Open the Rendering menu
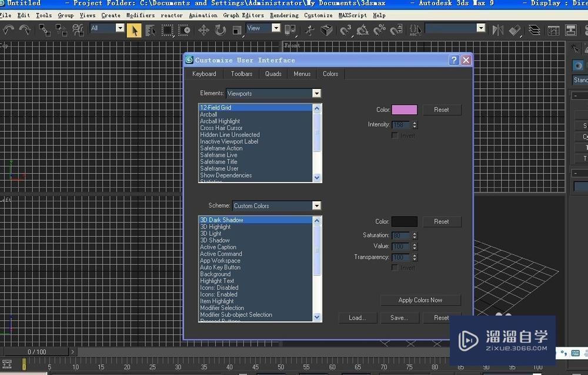 click(x=284, y=15)
